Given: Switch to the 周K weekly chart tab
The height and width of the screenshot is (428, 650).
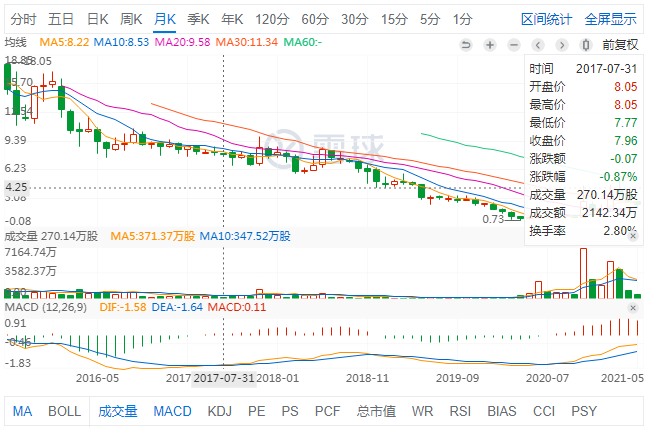Looking at the screenshot, I should tap(131, 19).
